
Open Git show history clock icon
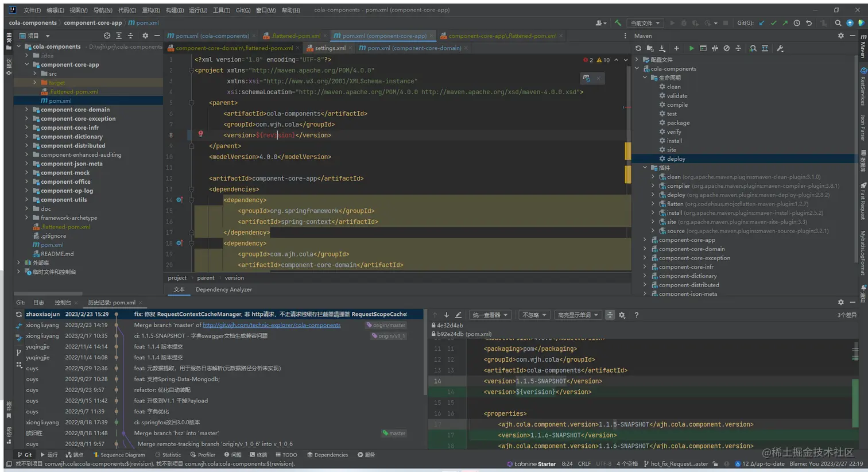click(797, 23)
